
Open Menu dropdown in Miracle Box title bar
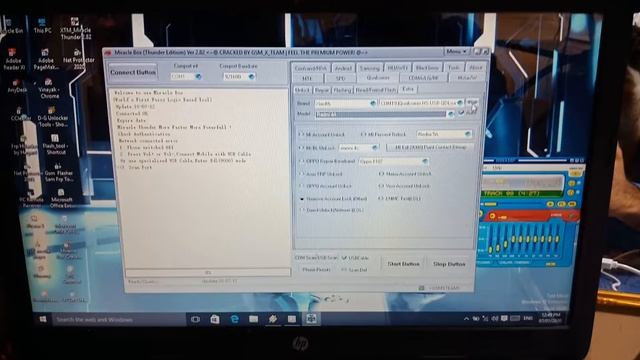tap(456, 51)
